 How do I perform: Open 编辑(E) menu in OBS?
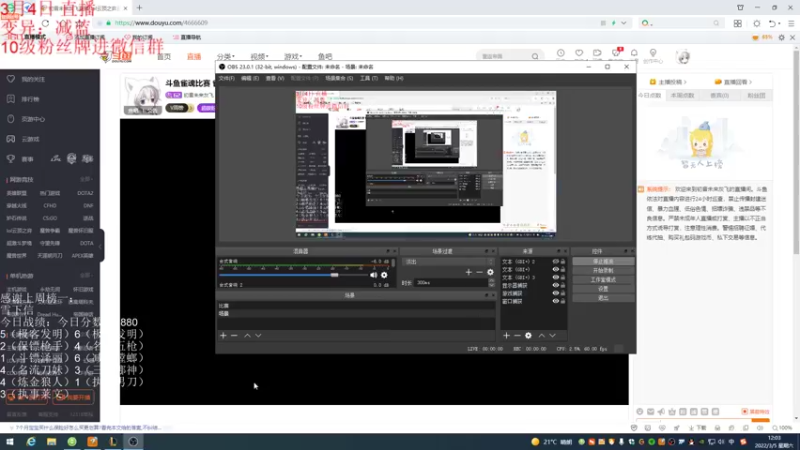pos(250,79)
